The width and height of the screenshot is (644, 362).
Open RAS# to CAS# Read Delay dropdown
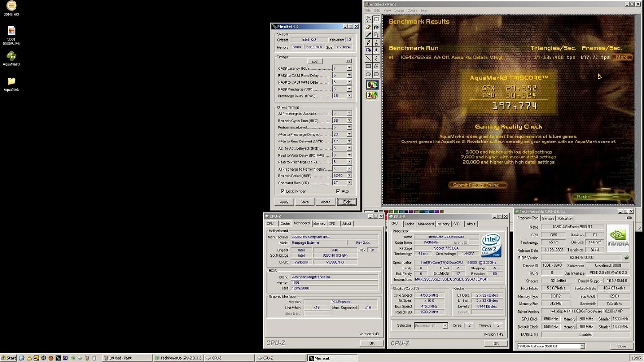pyautogui.click(x=349, y=75)
